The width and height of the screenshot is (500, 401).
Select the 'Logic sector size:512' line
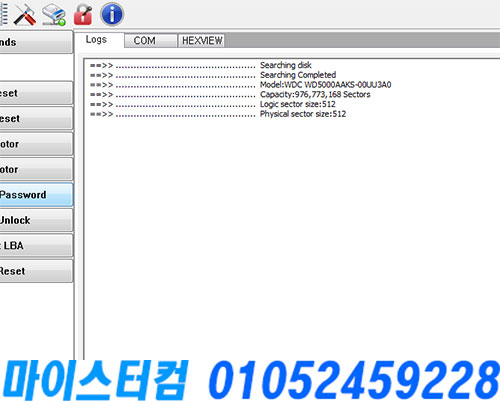(213, 104)
